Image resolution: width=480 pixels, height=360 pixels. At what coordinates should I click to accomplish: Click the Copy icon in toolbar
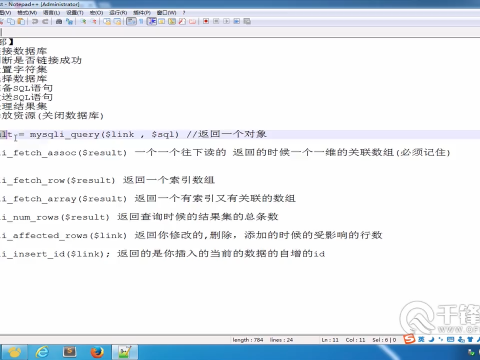(11, 21)
